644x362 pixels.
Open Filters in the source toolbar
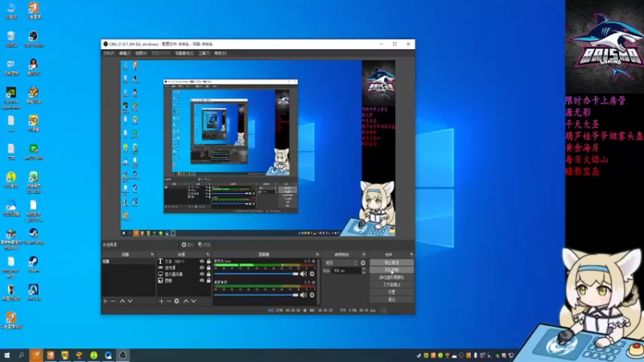tap(204, 245)
